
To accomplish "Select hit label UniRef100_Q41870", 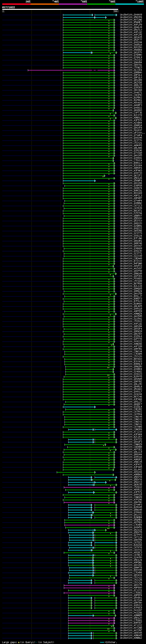I will coord(131,53).
